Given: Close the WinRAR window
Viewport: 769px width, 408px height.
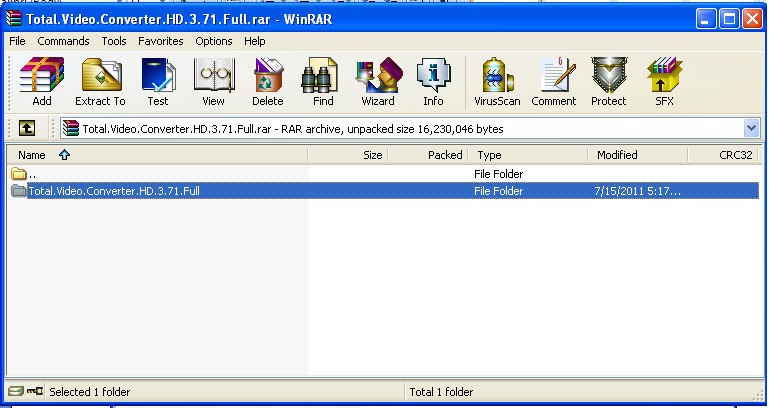Looking at the screenshot, I should [751, 19].
